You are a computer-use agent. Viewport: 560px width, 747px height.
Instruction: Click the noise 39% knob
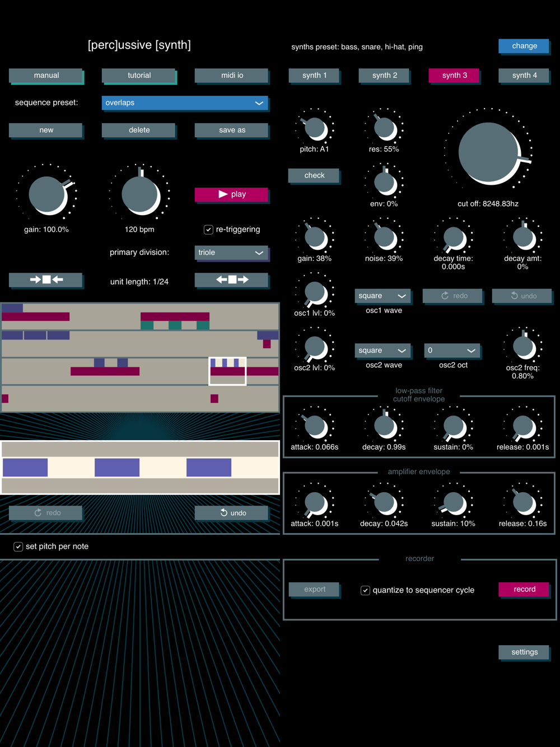coord(385,237)
